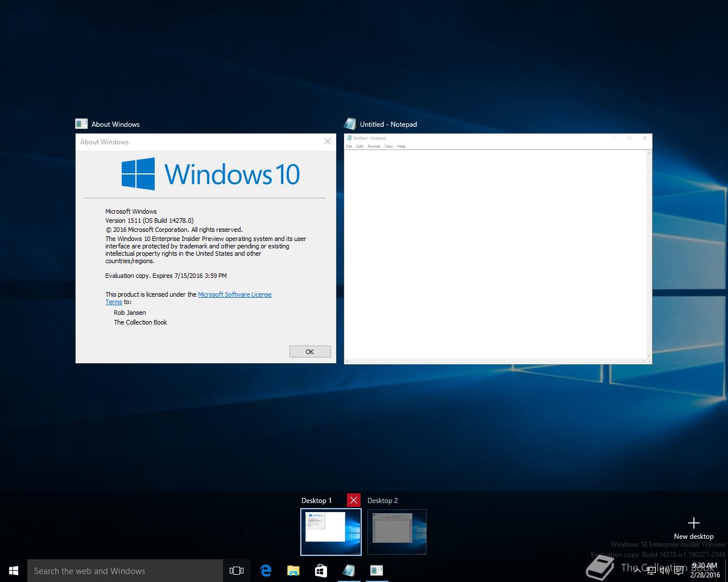728x582 pixels.
Task: Click the plus icon for New desktop
Action: coord(693,523)
